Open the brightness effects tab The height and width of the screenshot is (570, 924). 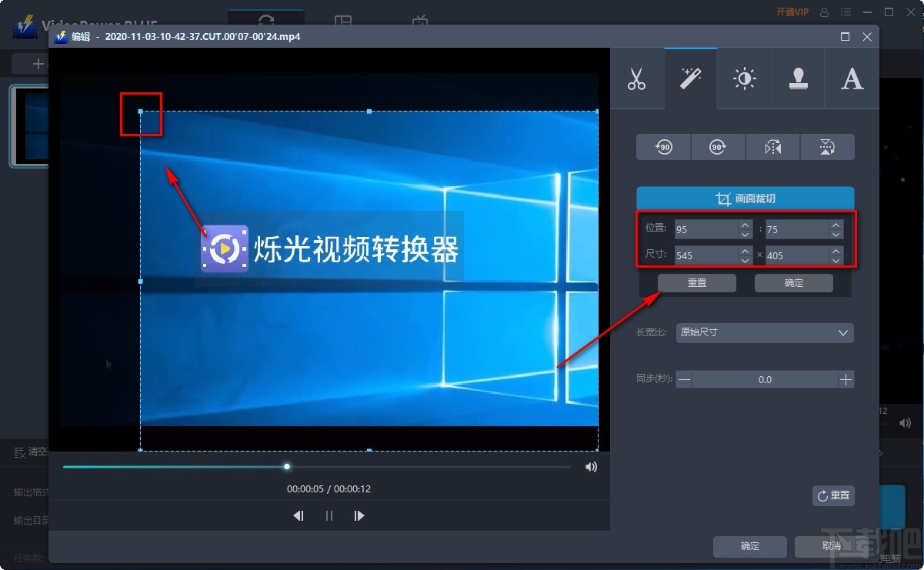[x=744, y=79]
